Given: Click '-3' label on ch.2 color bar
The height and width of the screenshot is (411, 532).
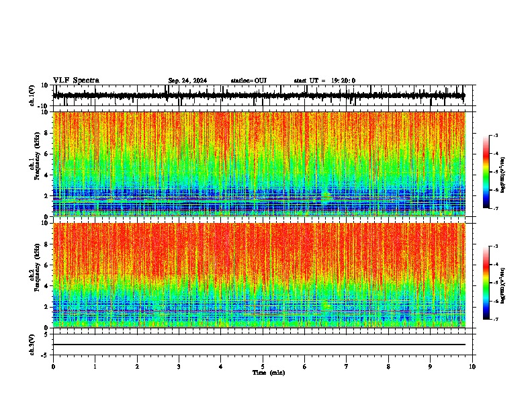Looking at the screenshot, I should 495,246.
